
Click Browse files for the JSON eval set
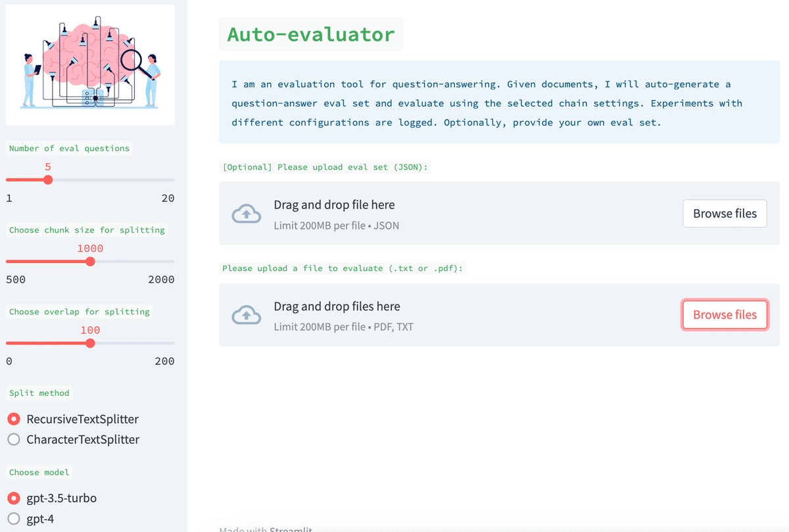(725, 213)
